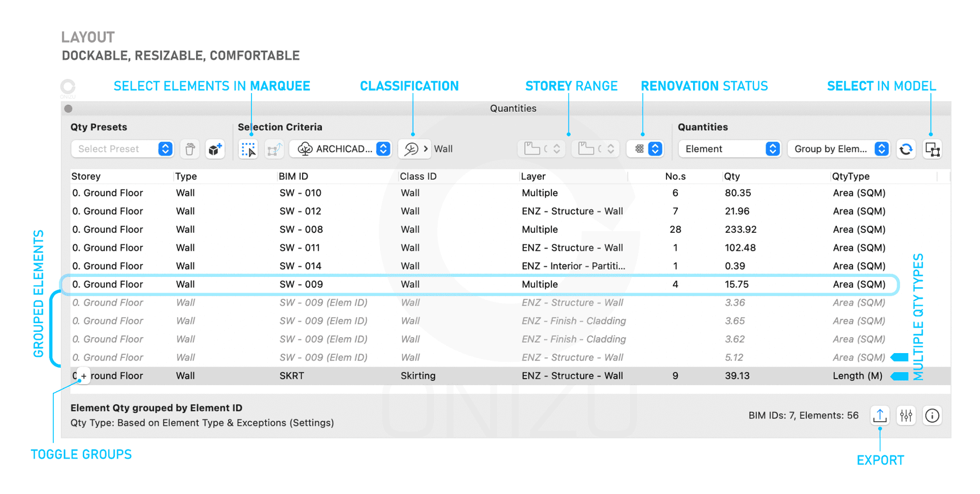Viewport: 980px width, 494px height.
Task: Sort by the Storey column header
Action: [85, 176]
